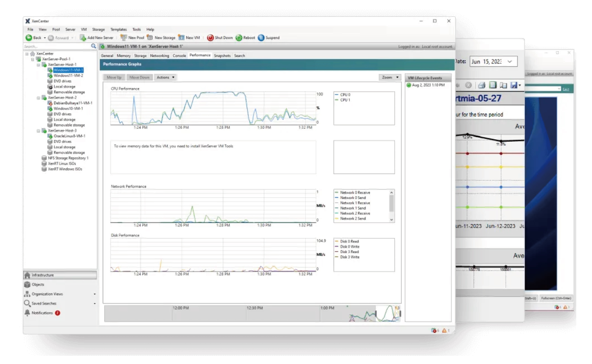The height and width of the screenshot is (364, 592).
Task: Open Notifications in the sidebar
Action: (x=42, y=313)
